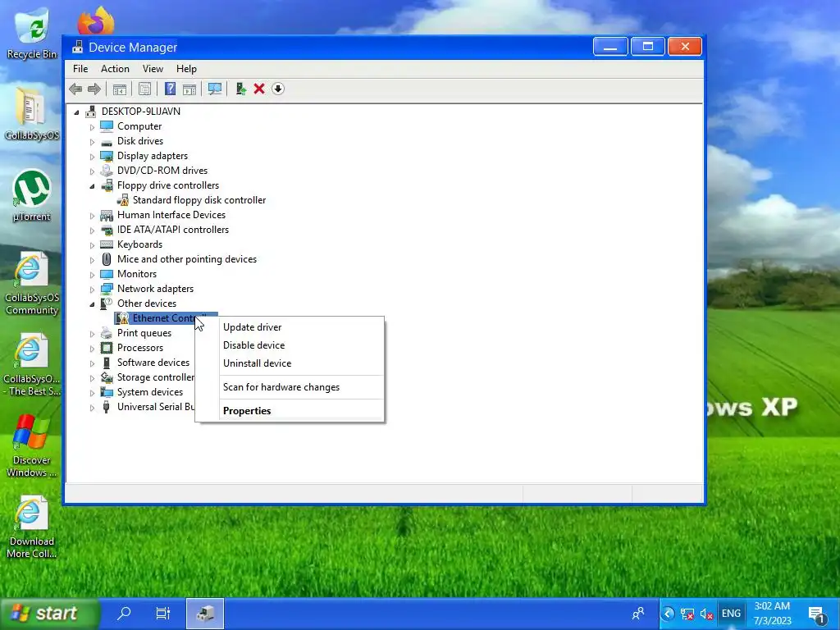The image size is (840, 630).
Task: Expand the Display adapters category
Action: click(92, 157)
